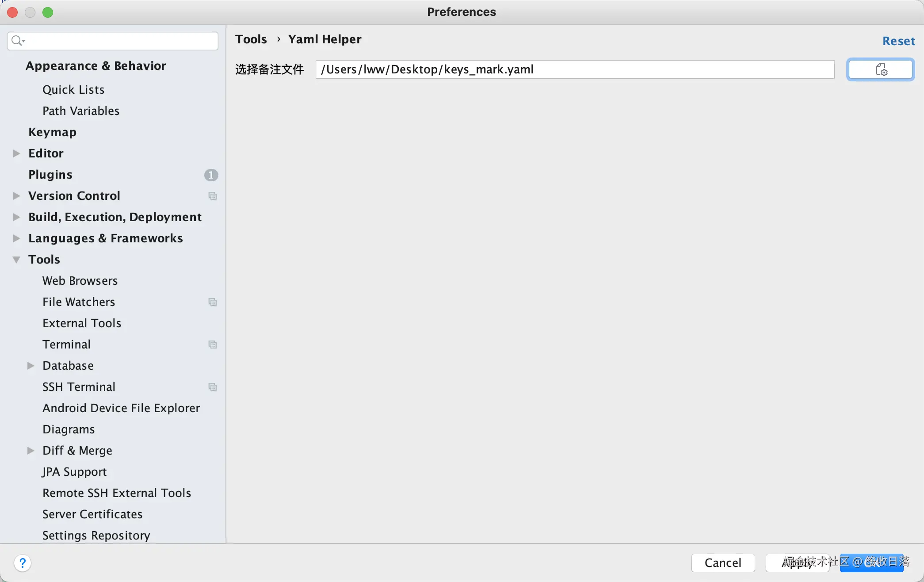Expand the Editor settings section
Image resolution: width=924 pixels, height=582 pixels.
(x=16, y=153)
